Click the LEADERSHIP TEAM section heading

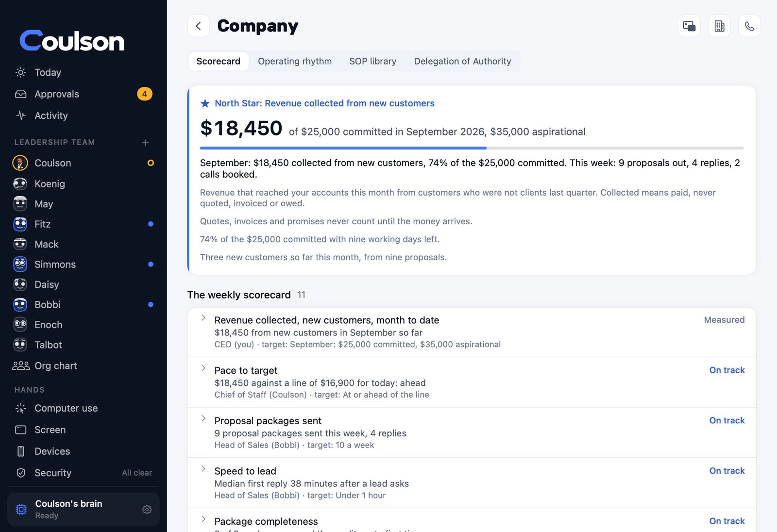click(55, 142)
